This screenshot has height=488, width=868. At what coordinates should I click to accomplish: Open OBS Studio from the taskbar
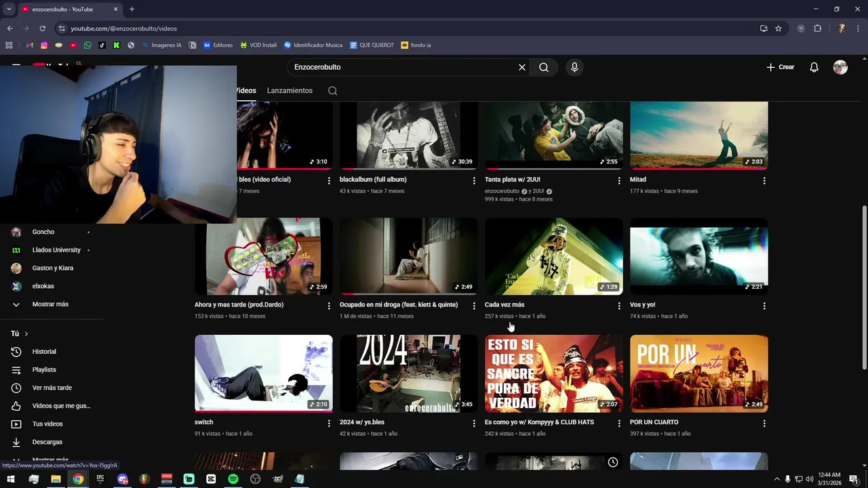(255, 479)
